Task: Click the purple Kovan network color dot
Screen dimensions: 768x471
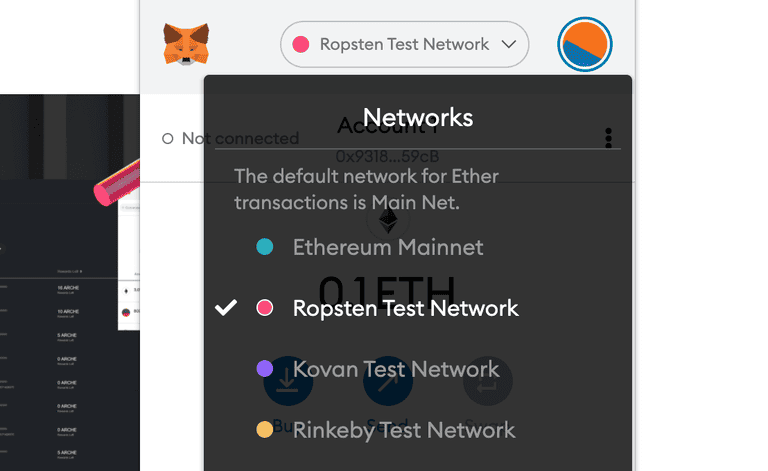Action: tap(265, 369)
